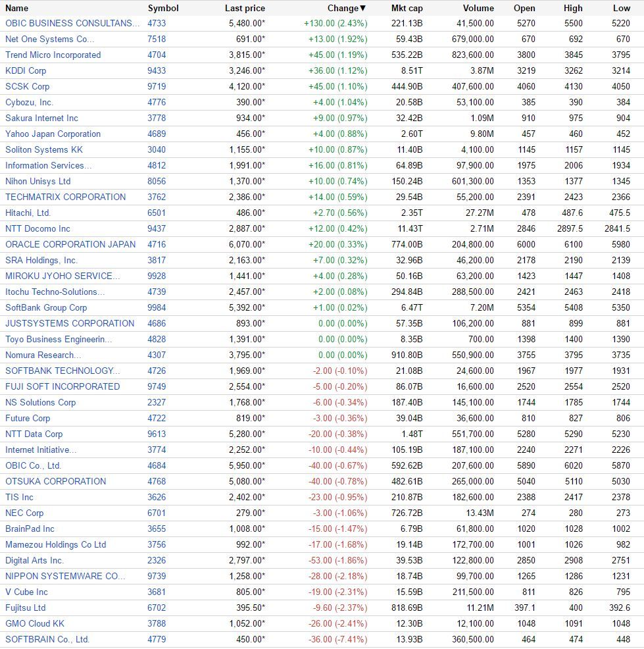Open Future Corp link
The image size is (644, 649).
pyautogui.click(x=27, y=419)
